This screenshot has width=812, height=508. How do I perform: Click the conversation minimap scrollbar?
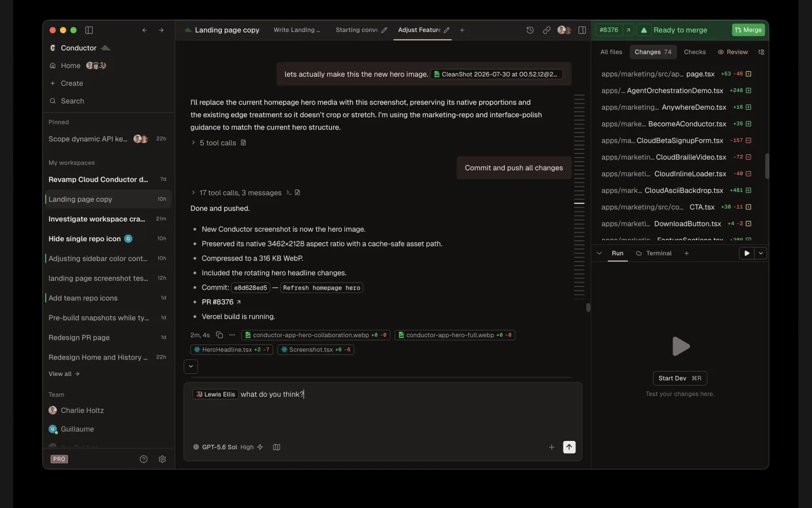coord(579,197)
